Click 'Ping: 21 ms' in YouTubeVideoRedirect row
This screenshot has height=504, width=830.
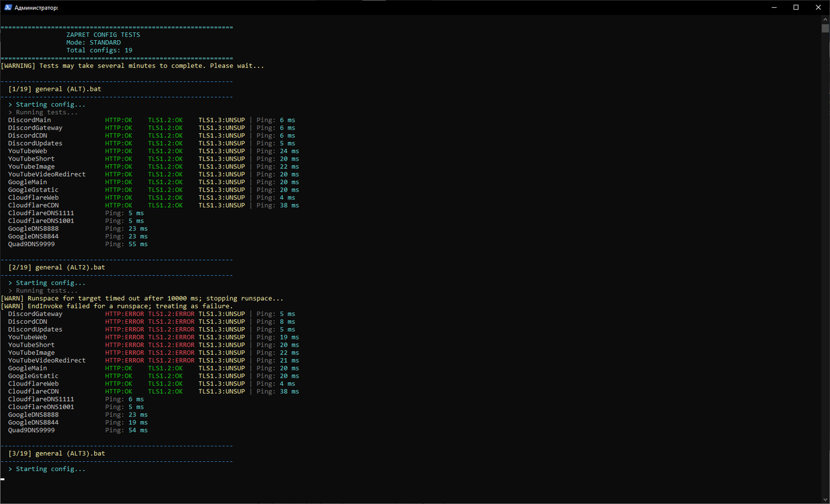[x=278, y=360]
